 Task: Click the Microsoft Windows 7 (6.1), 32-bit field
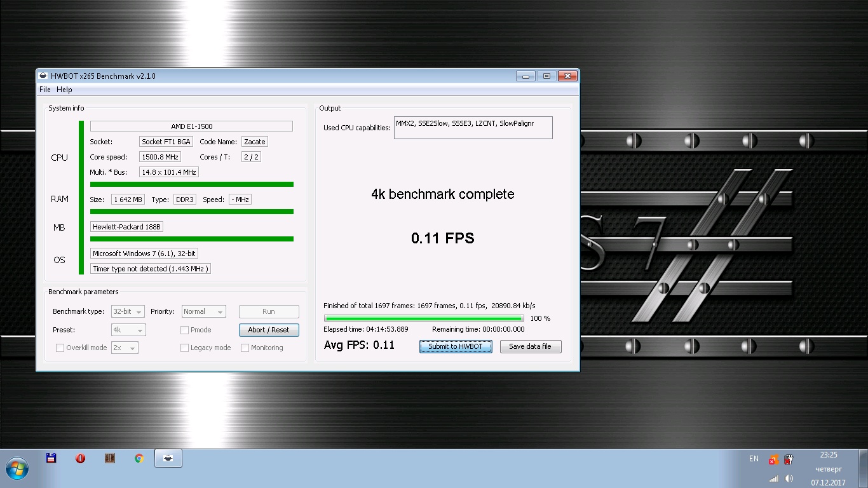(144, 254)
